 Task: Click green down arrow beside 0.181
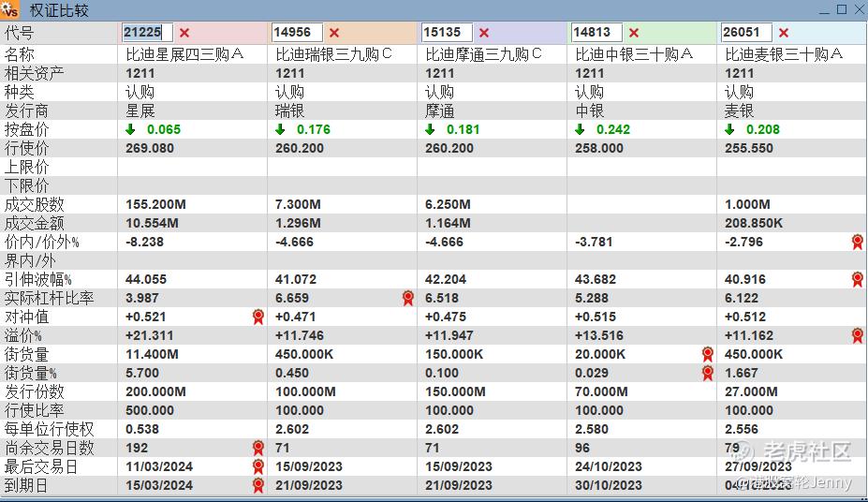click(x=430, y=129)
